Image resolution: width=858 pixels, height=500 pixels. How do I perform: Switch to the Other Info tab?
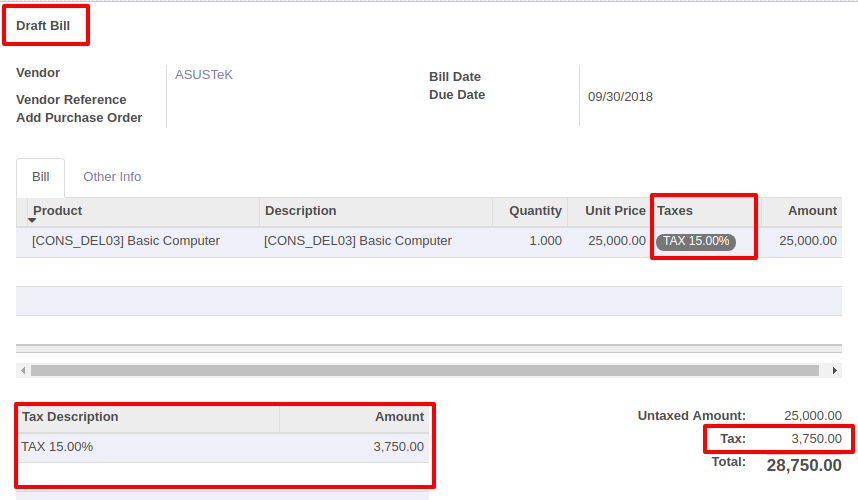tap(112, 177)
